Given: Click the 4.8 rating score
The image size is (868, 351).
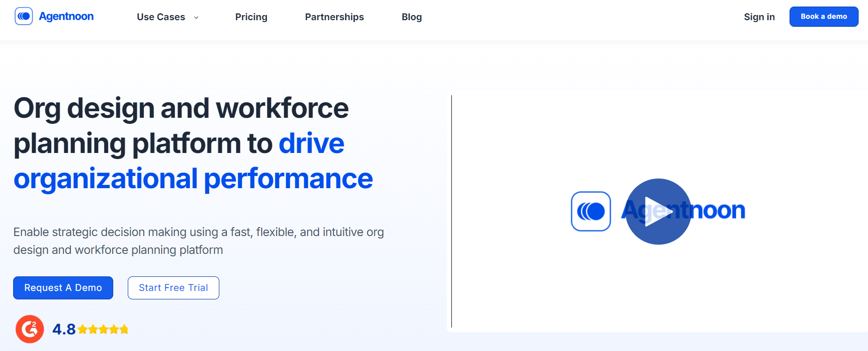Looking at the screenshot, I should click(64, 329).
